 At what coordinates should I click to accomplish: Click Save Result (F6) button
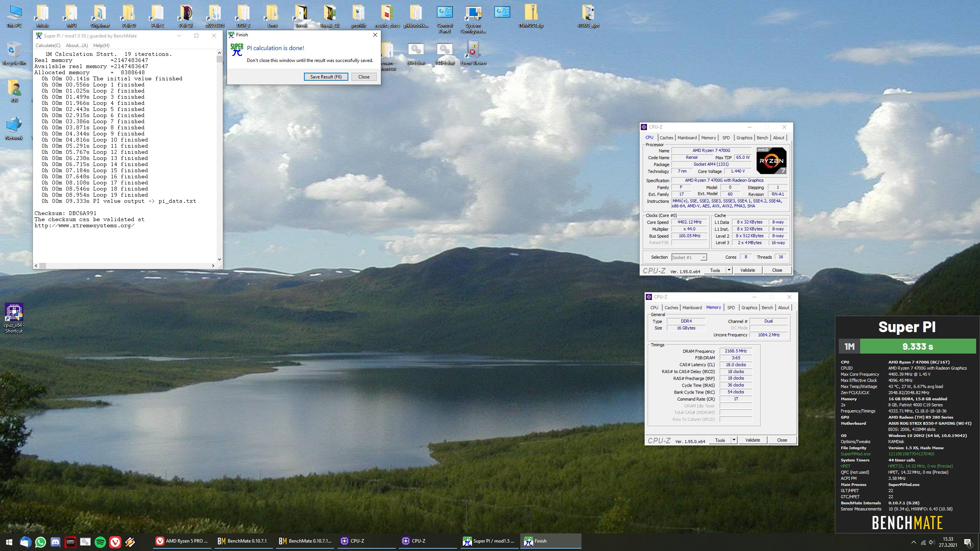(326, 77)
